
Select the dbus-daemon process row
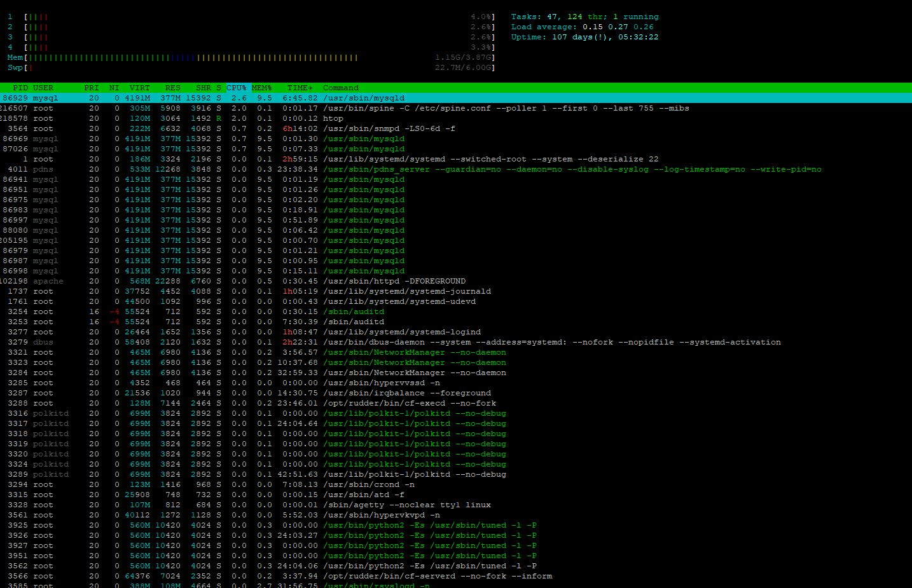pyautogui.click(x=456, y=342)
